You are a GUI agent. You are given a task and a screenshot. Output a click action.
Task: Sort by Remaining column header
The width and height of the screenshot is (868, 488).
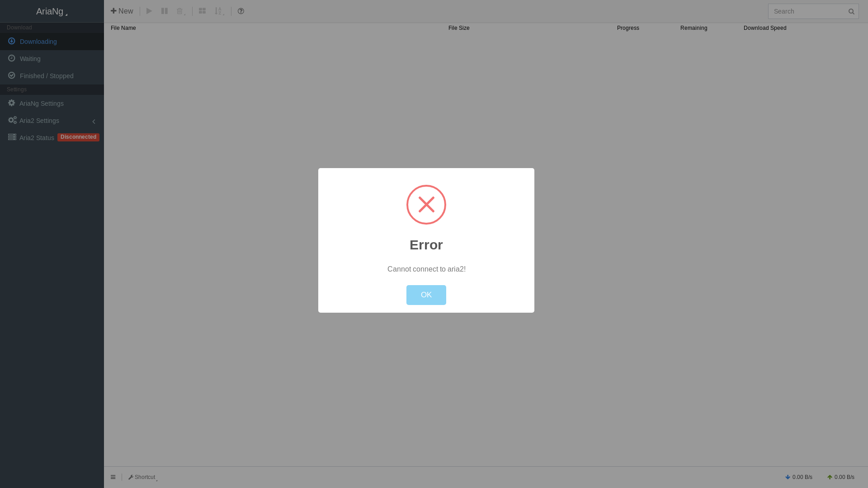(x=694, y=28)
